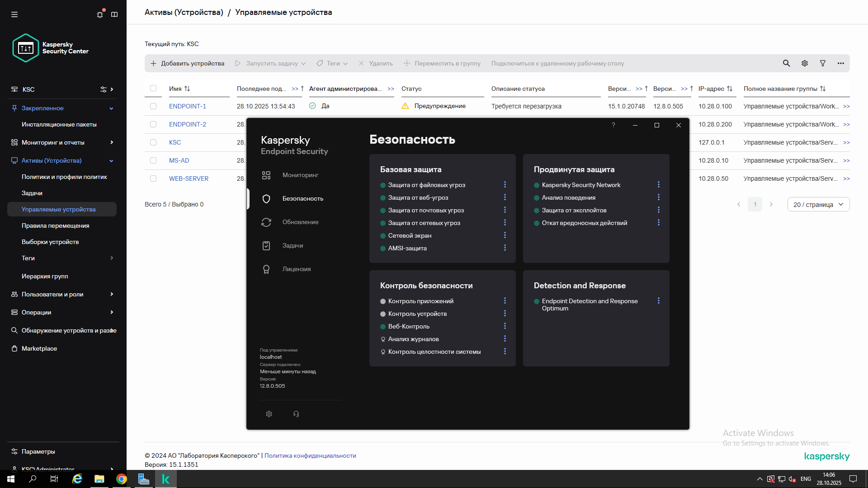
Task: Open the notifications bell icon in the sidebar
Action: click(100, 14)
